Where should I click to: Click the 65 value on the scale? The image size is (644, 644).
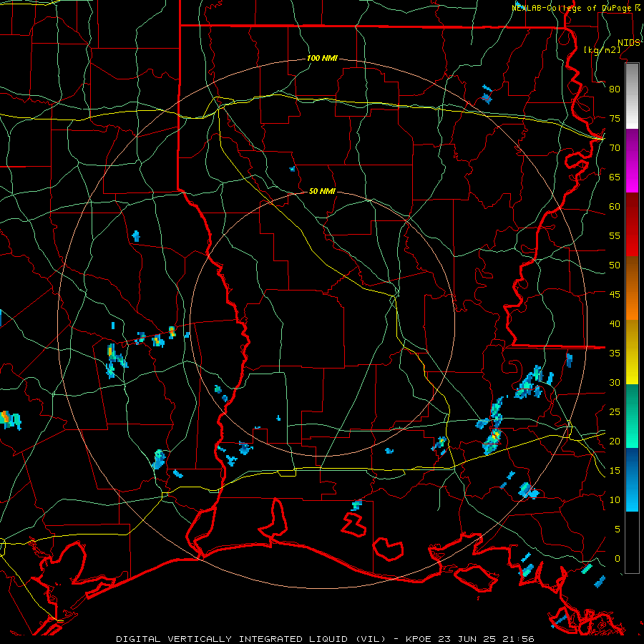coord(615,177)
